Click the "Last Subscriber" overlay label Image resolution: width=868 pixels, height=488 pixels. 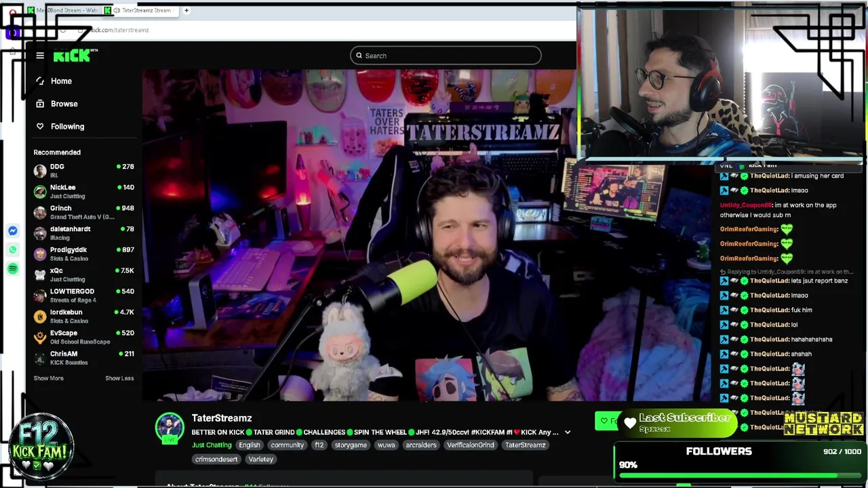coord(684,418)
